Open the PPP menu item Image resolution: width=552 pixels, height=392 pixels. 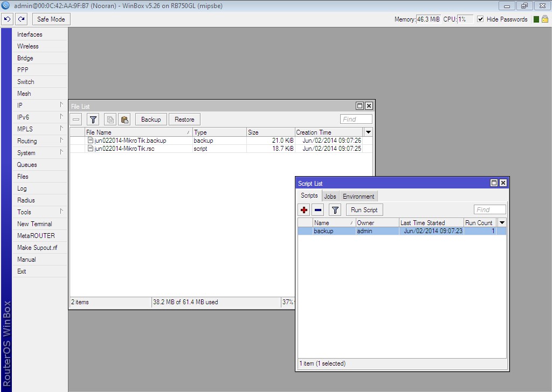(x=40, y=70)
